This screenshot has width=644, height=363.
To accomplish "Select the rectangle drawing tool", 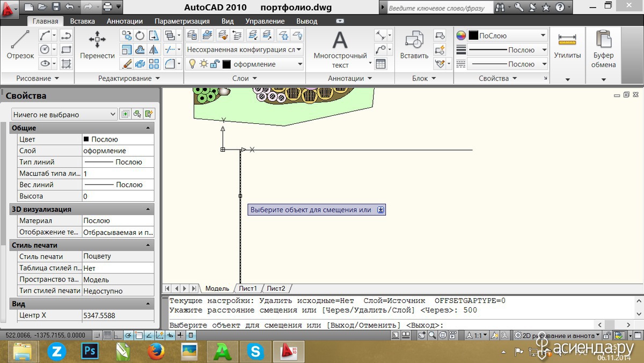I will (x=67, y=50).
